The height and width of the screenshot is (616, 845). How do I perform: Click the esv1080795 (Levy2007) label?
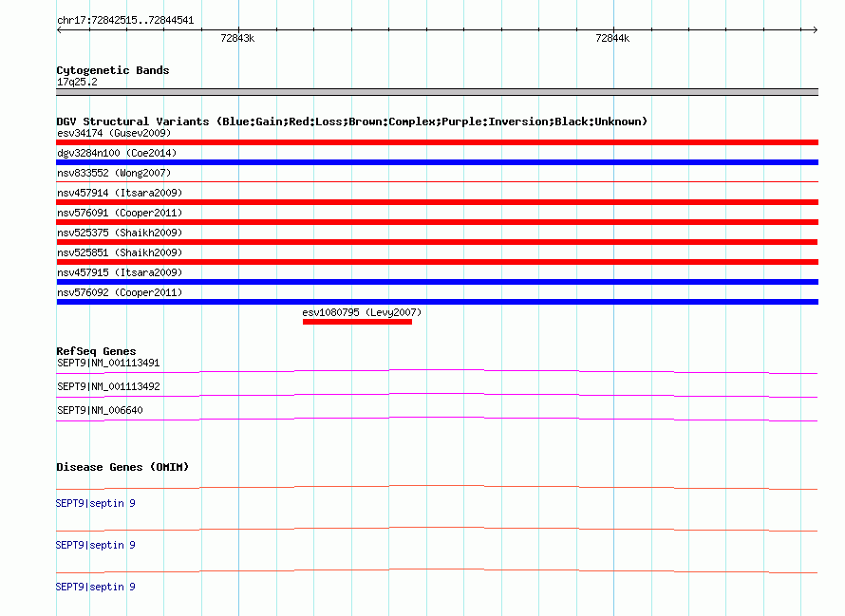[x=362, y=312]
